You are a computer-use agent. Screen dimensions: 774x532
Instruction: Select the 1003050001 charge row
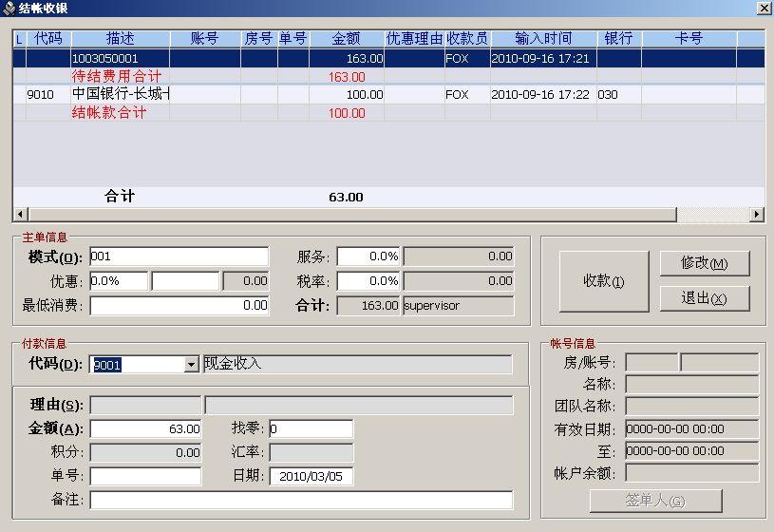click(389, 58)
